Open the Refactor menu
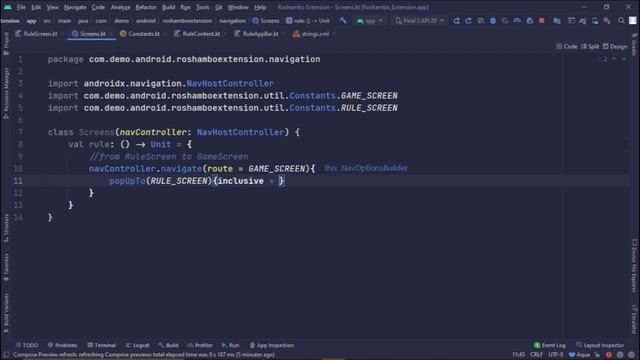This screenshot has height=360, width=640. pyautogui.click(x=146, y=7)
